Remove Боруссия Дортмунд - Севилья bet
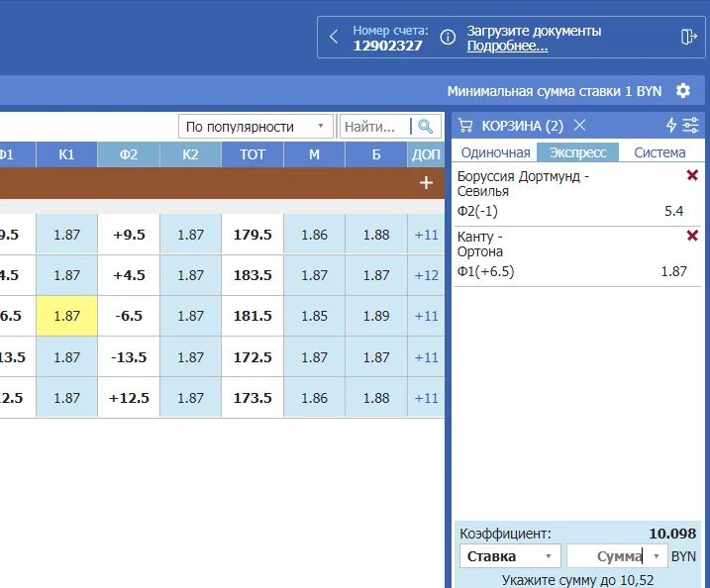The width and height of the screenshot is (710, 588). (x=692, y=175)
